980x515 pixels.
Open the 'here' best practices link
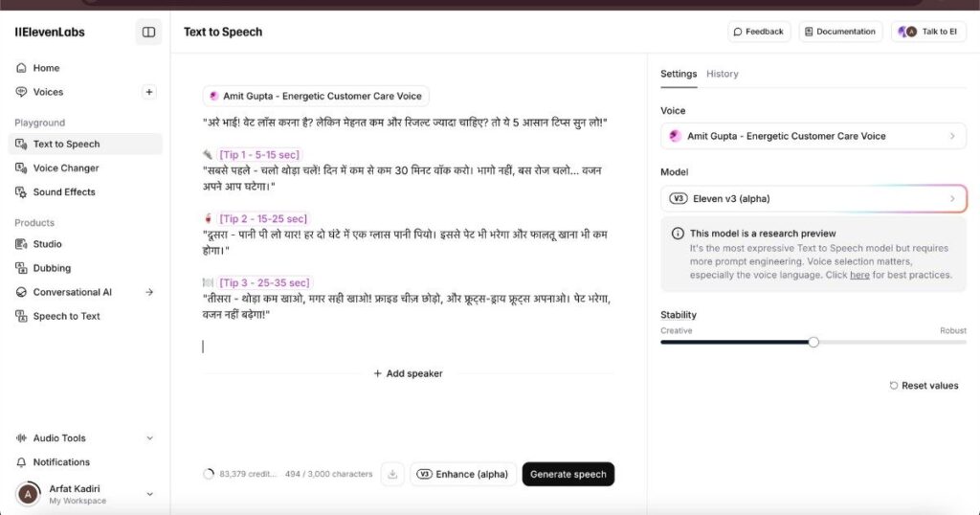pos(859,275)
